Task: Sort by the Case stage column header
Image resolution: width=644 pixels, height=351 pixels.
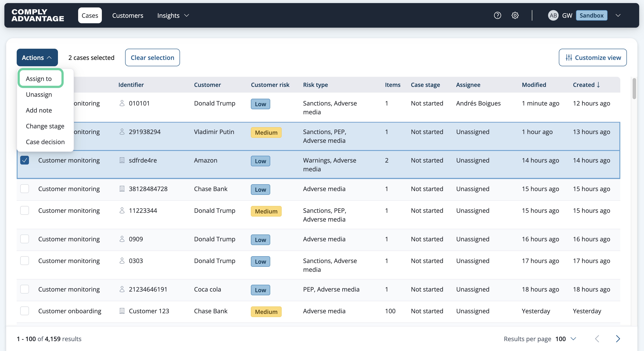Action: tap(426, 85)
